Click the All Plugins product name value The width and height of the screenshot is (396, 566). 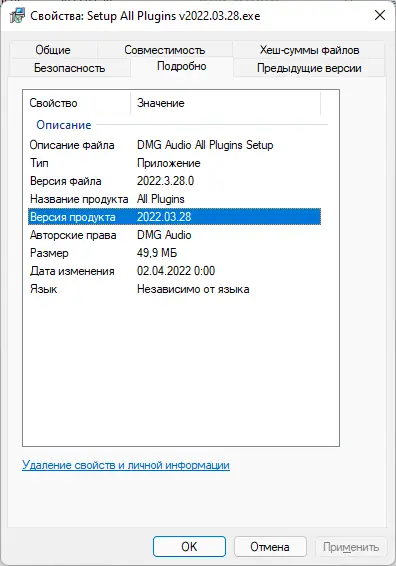pos(161,199)
